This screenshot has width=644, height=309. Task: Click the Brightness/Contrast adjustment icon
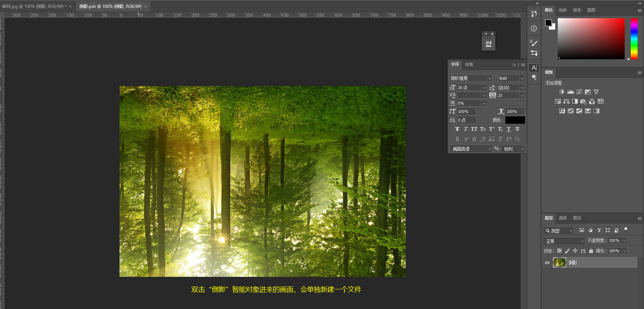(x=562, y=92)
